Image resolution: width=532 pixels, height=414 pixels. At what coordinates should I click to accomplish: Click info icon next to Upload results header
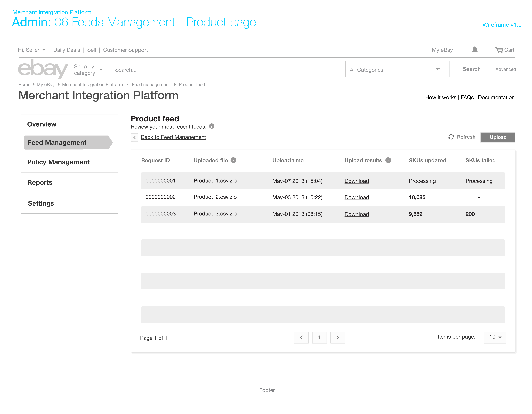pyautogui.click(x=388, y=160)
